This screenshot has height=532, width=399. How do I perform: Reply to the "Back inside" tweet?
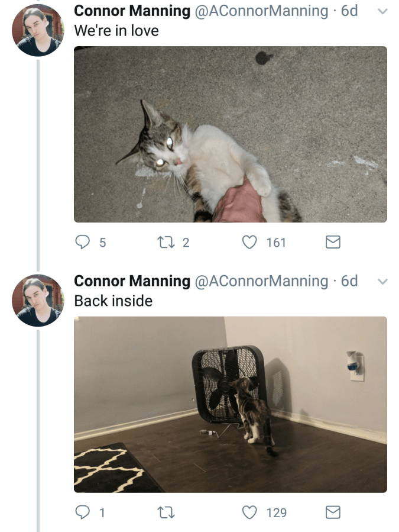click(x=82, y=512)
